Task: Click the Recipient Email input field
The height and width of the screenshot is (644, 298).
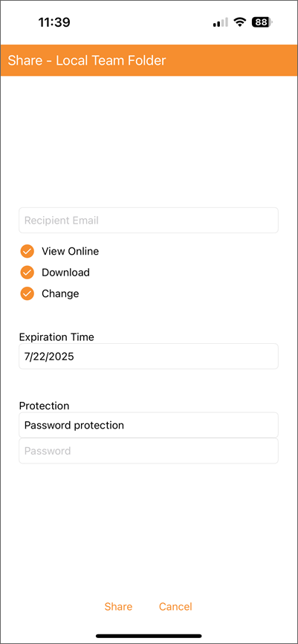Action: tap(149, 220)
